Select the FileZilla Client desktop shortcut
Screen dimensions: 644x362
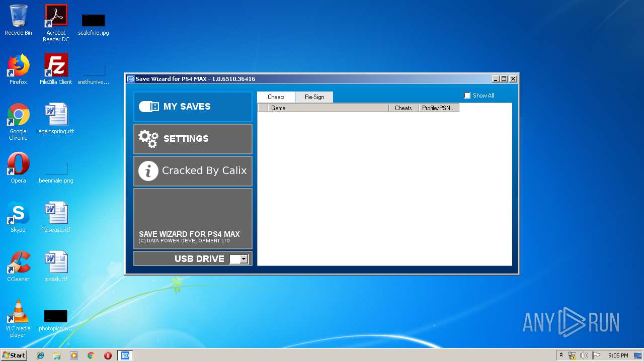coord(56,69)
